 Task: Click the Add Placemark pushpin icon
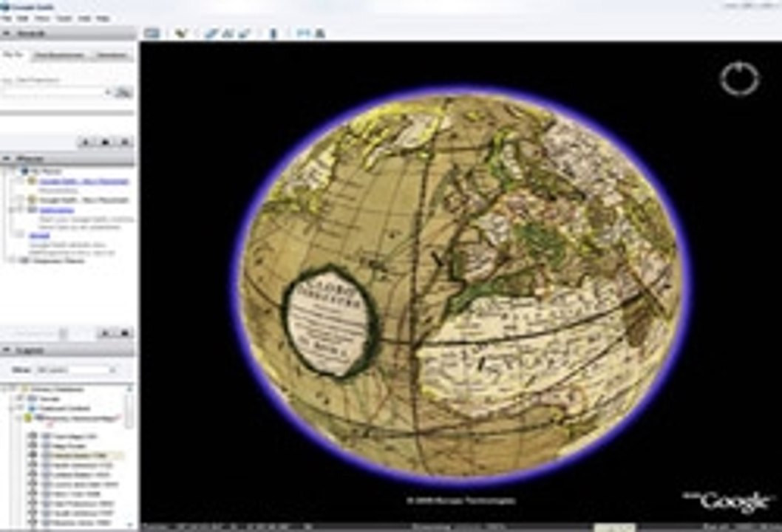click(182, 33)
